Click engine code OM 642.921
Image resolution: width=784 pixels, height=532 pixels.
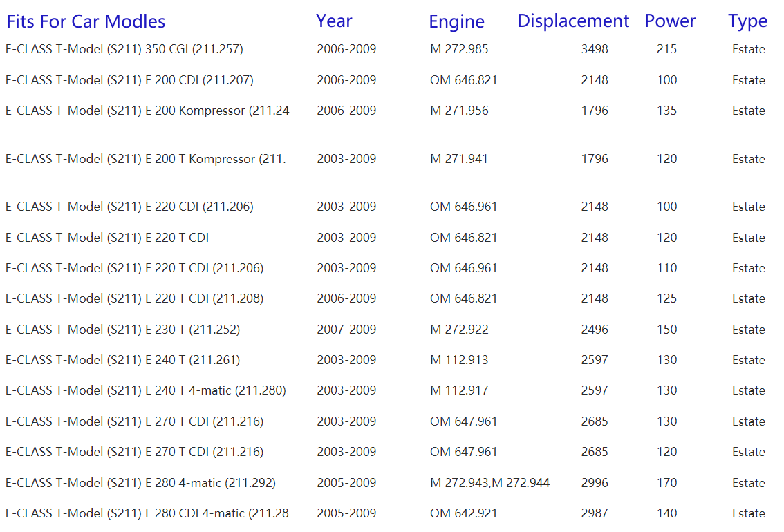(463, 513)
